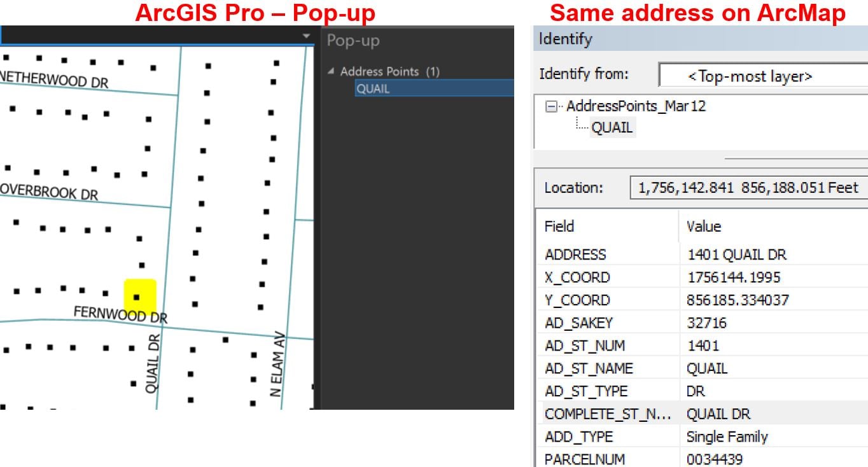Select the AD_ST_TYPE value DR

point(696,391)
